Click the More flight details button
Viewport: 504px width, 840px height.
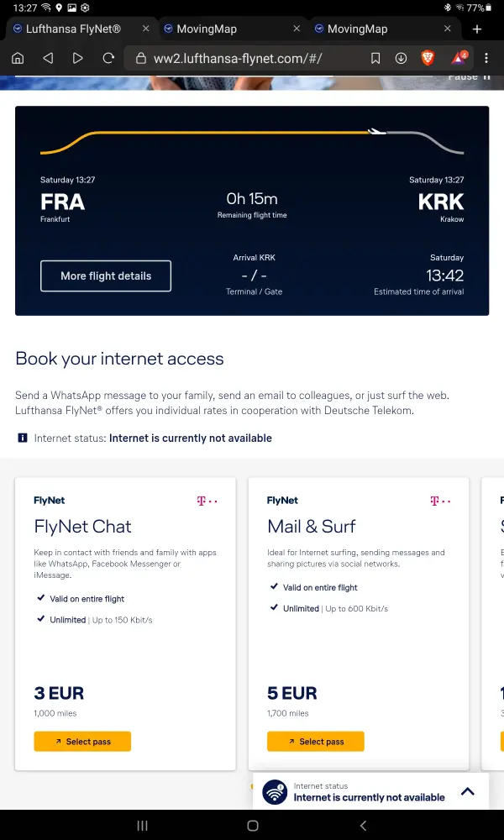pos(106,276)
